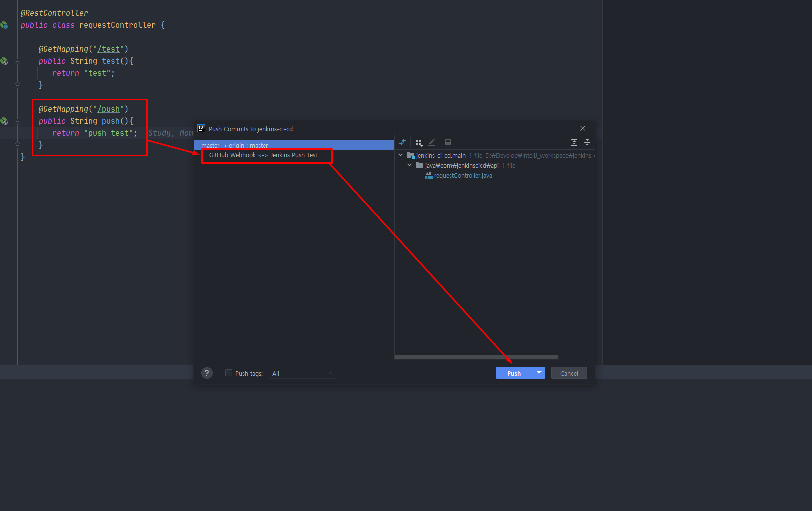This screenshot has height=511, width=812.
Task: Click the help question mark button
Action: tap(207, 373)
